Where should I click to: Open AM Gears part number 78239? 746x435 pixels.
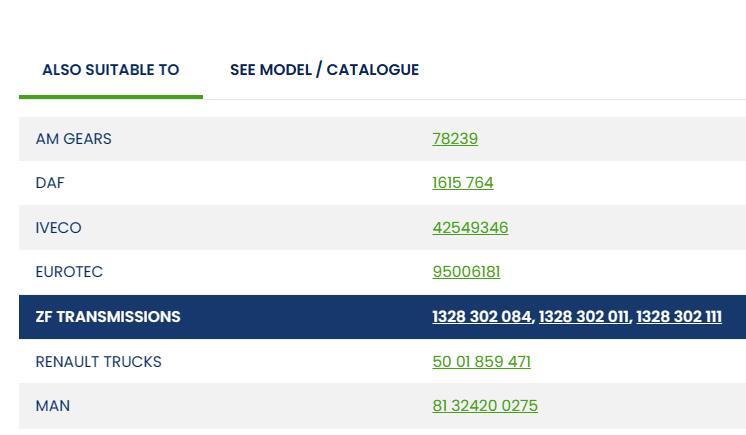click(455, 139)
